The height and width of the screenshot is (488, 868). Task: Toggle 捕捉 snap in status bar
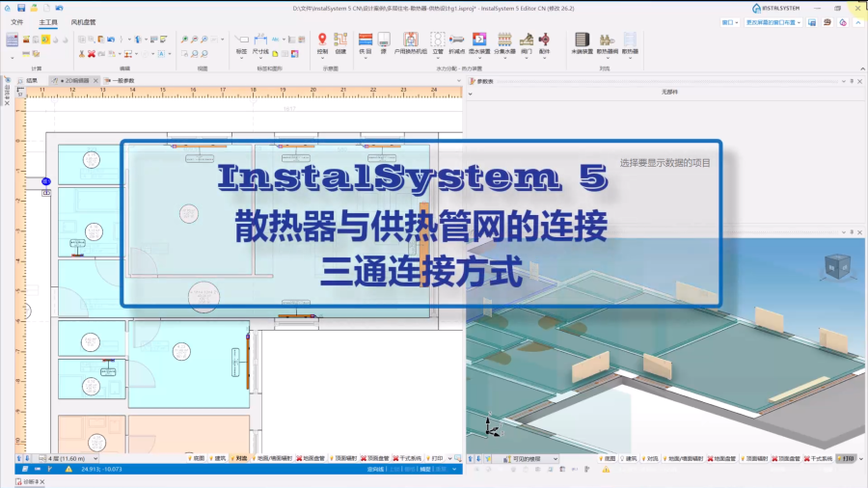click(x=425, y=469)
